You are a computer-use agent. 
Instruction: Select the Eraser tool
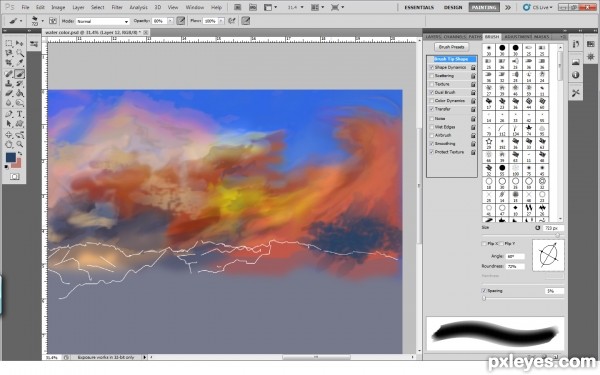pyautogui.click(x=9, y=93)
